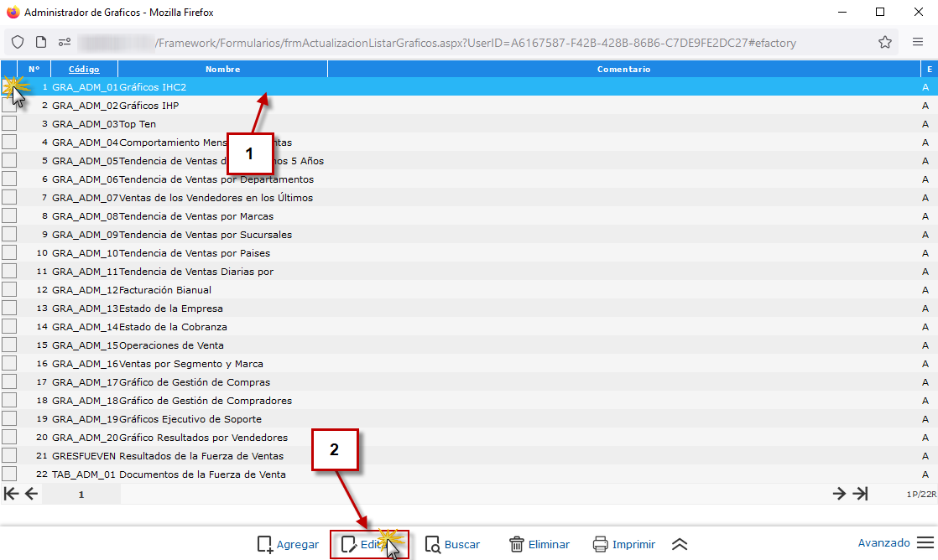The height and width of the screenshot is (560, 938).
Task: Click the Imprimir printer button
Action: [x=624, y=544]
